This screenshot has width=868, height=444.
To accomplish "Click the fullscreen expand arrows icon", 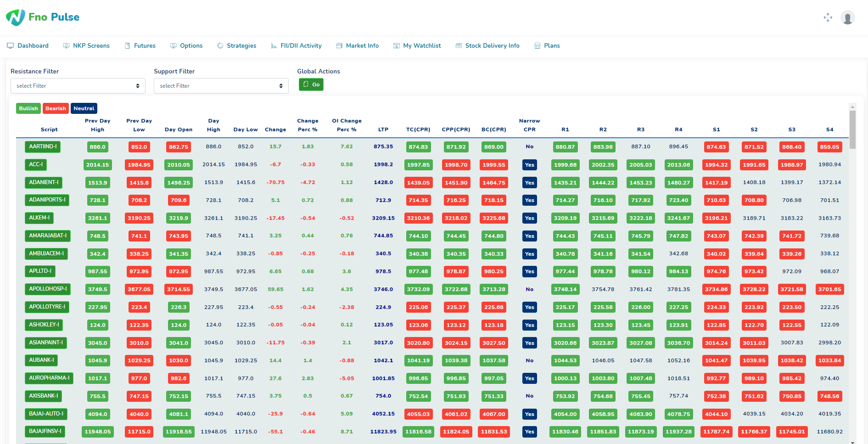I will [828, 17].
